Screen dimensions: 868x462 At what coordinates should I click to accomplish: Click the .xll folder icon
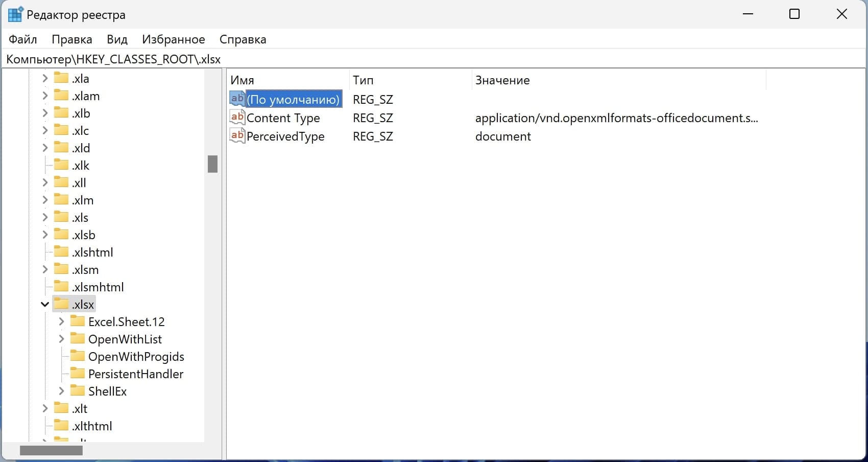click(x=61, y=182)
